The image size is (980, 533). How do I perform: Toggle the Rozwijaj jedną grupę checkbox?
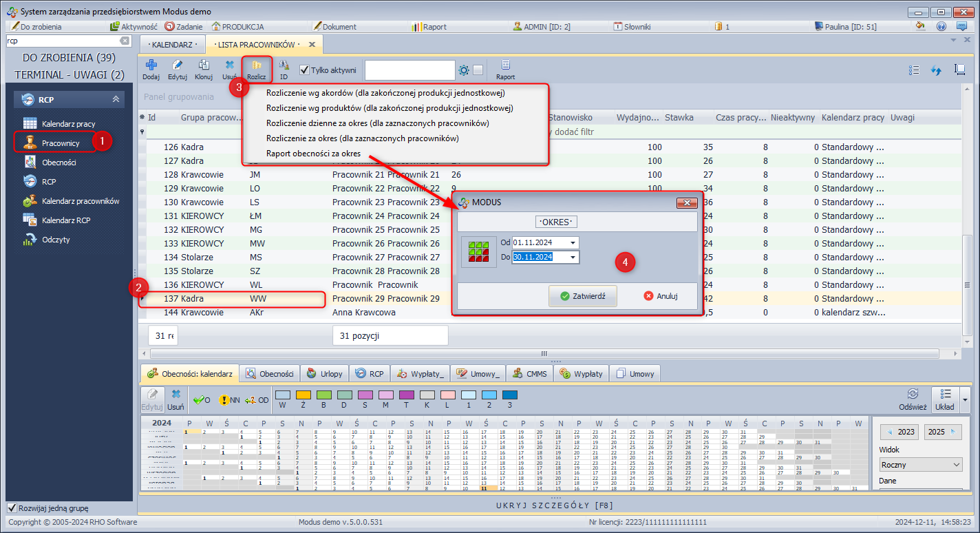[x=12, y=508]
